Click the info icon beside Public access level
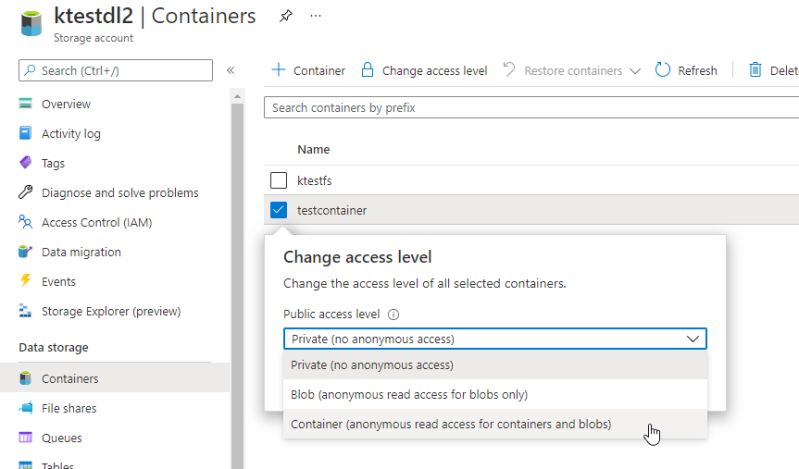 pos(394,314)
